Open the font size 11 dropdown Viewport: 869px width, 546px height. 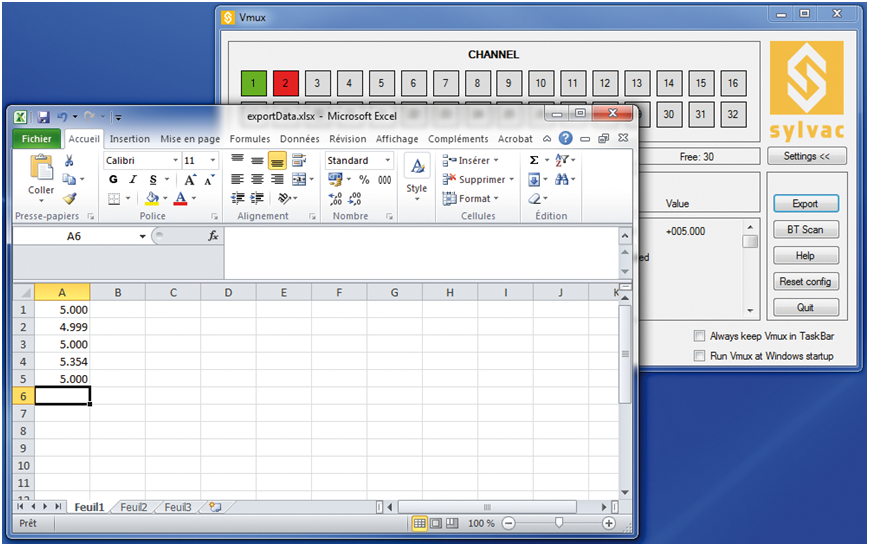coord(213,160)
